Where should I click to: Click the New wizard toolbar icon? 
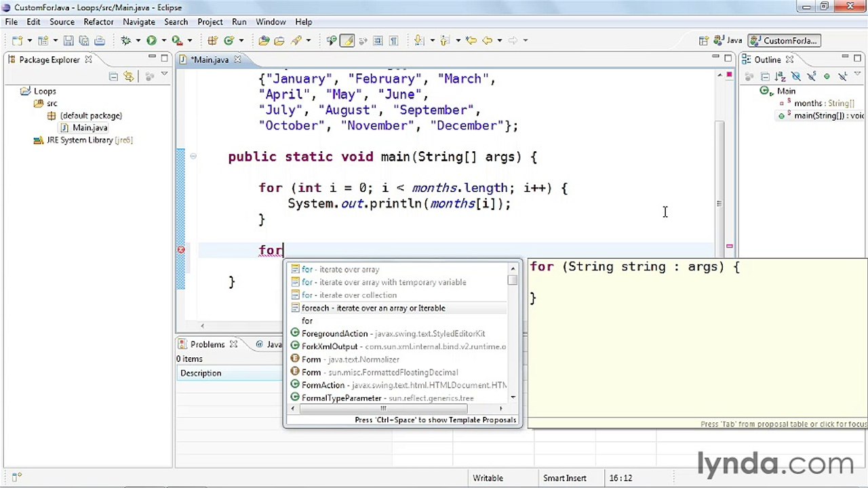[16, 41]
